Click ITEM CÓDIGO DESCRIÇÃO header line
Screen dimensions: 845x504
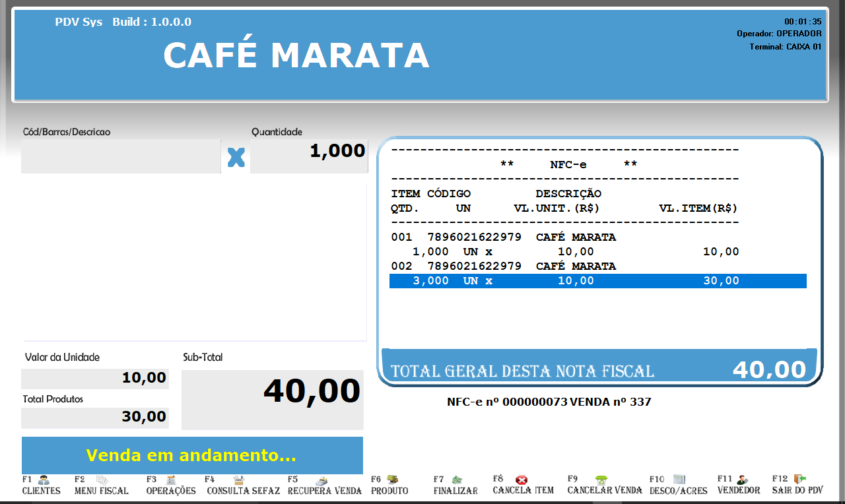(496, 194)
